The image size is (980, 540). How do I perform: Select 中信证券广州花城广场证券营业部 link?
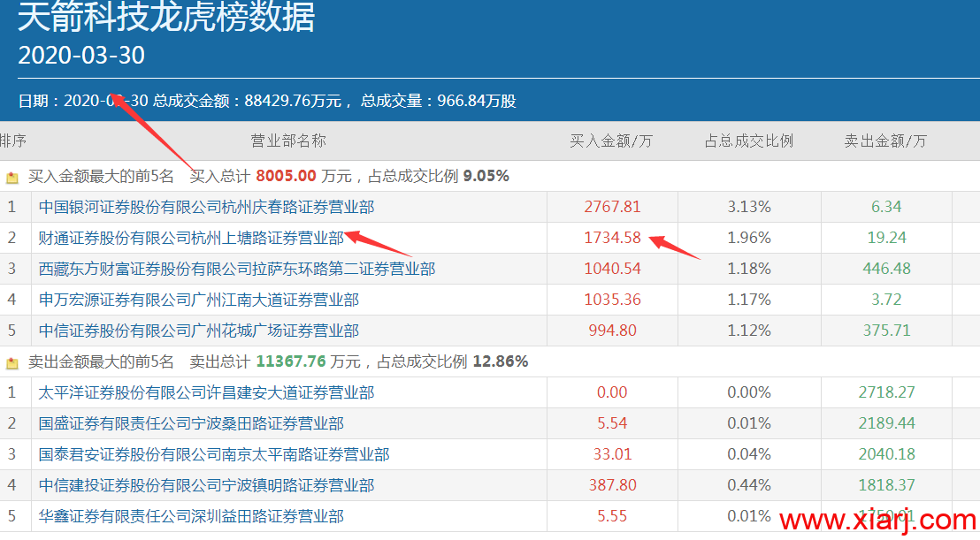[199, 331]
